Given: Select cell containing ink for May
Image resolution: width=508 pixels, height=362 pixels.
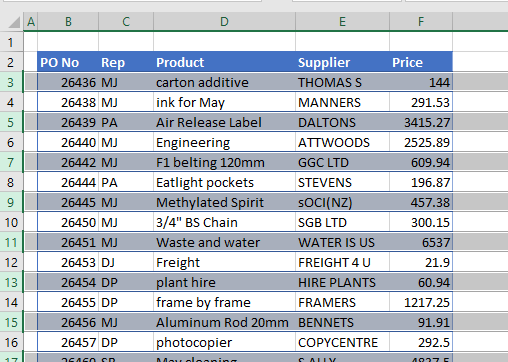Looking at the screenshot, I should [224, 102].
